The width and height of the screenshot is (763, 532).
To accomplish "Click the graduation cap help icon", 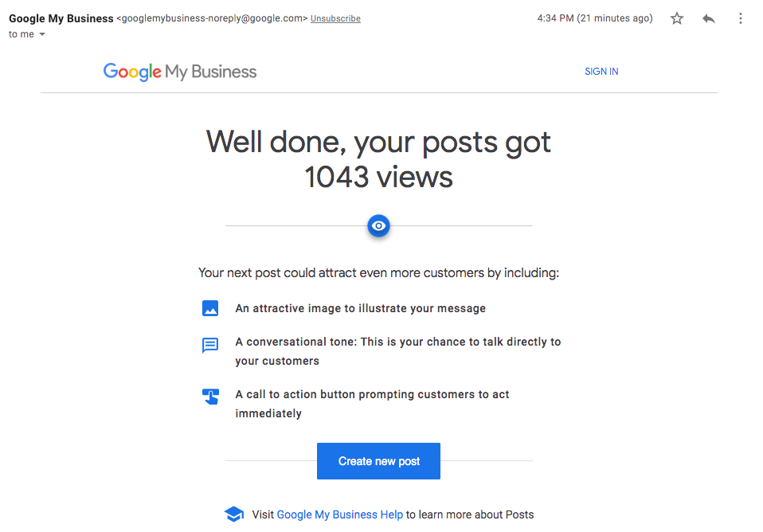I will click(234, 514).
